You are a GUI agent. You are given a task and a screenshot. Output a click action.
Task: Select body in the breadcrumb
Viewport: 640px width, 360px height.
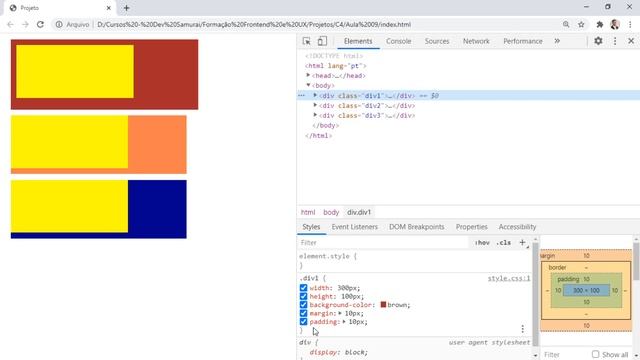point(331,212)
